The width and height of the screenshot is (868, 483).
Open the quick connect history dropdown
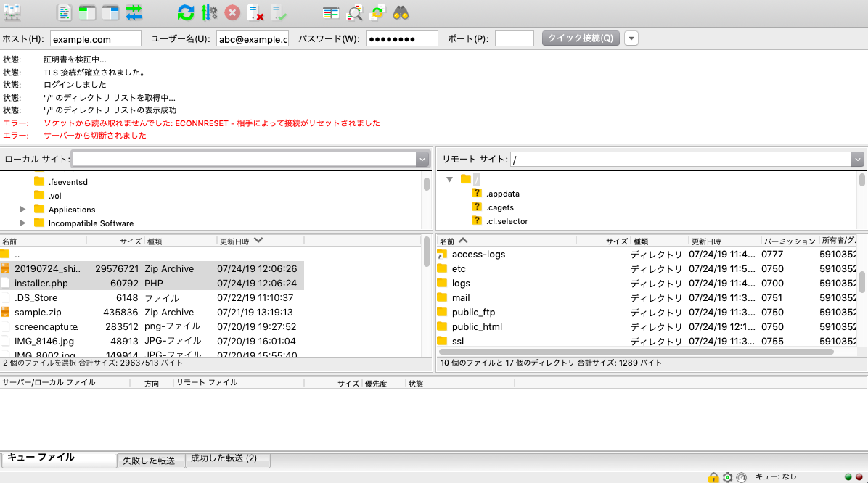[630, 38]
